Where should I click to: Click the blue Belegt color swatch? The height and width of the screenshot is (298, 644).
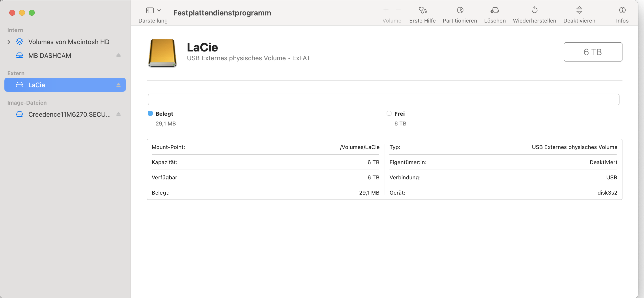coord(150,113)
